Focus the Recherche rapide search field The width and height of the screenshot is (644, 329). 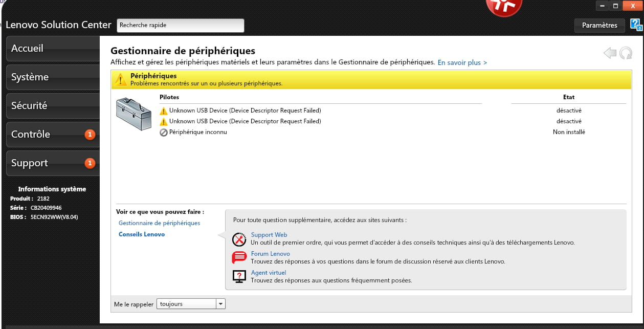click(x=181, y=25)
